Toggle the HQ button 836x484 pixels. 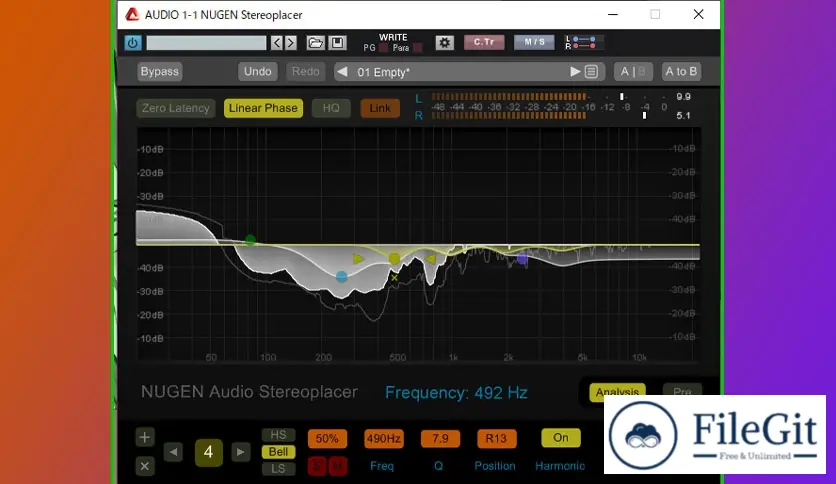331,108
